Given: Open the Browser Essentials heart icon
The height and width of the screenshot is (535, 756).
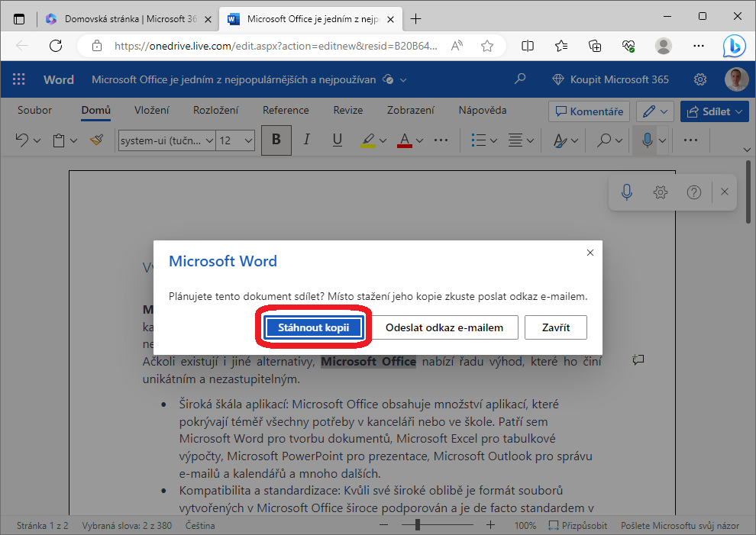Looking at the screenshot, I should [628, 46].
